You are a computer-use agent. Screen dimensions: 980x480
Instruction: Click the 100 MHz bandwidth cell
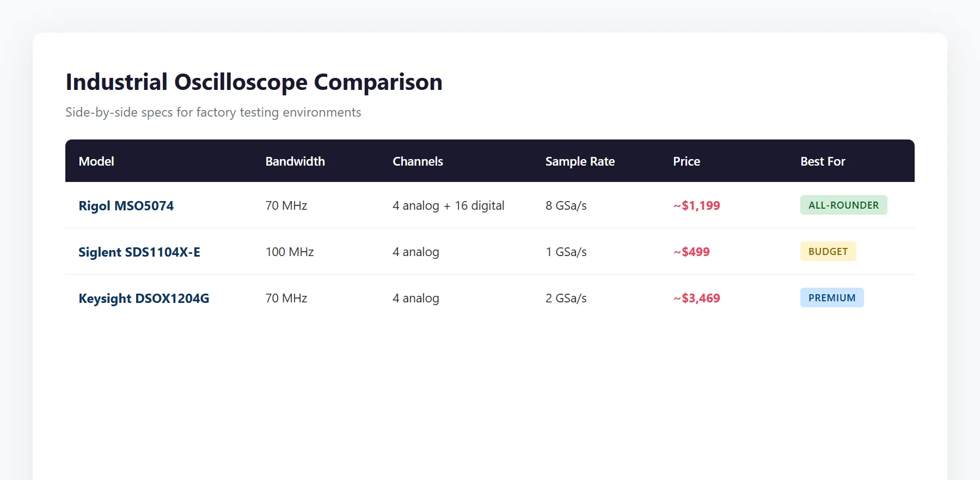[x=290, y=252]
